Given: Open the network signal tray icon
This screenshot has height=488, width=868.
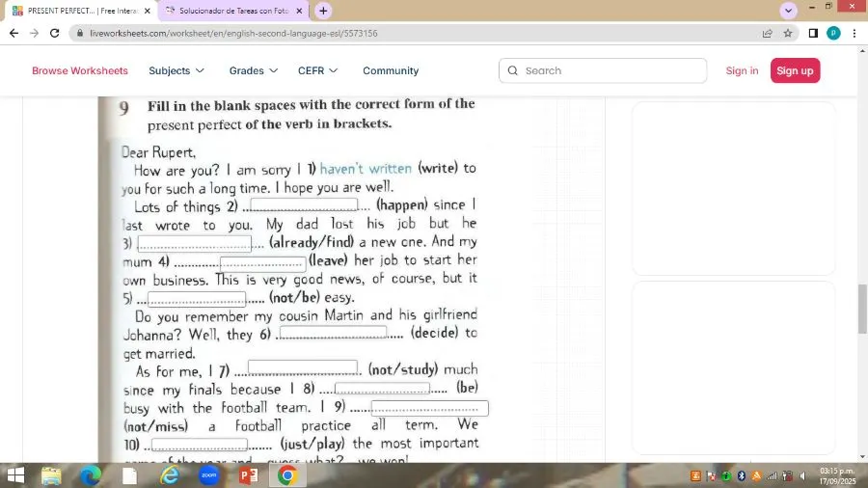Looking at the screenshot, I should click(x=772, y=475).
